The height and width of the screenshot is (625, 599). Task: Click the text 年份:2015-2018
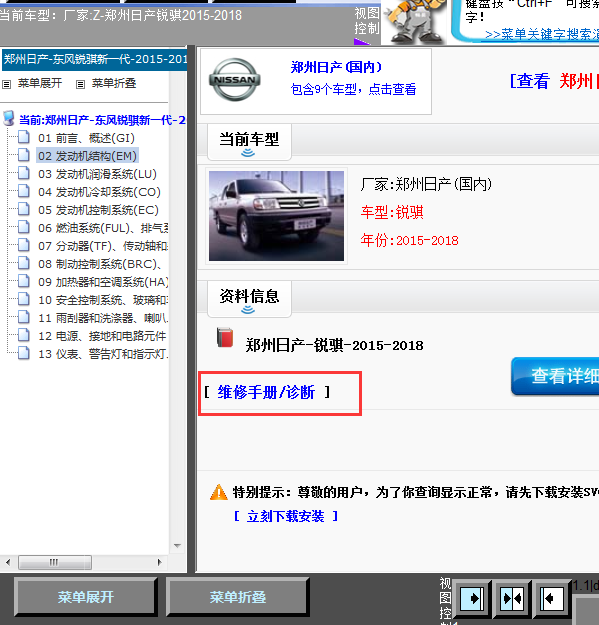click(409, 240)
